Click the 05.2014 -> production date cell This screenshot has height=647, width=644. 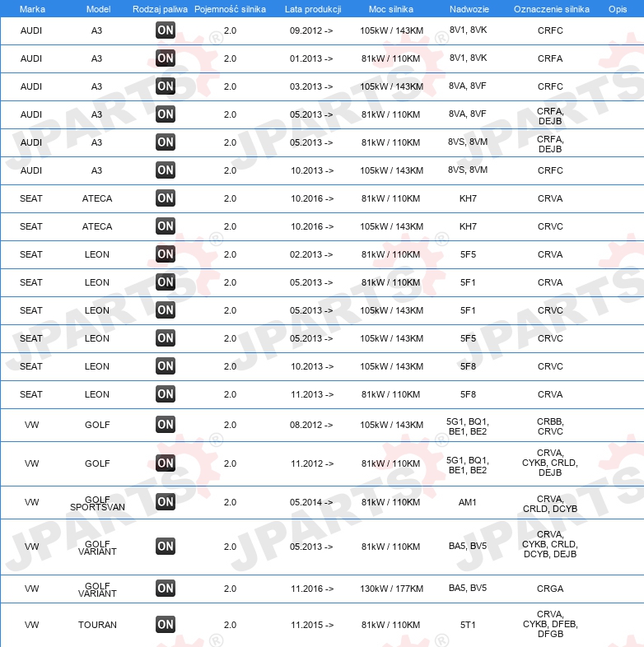pyautogui.click(x=311, y=502)
